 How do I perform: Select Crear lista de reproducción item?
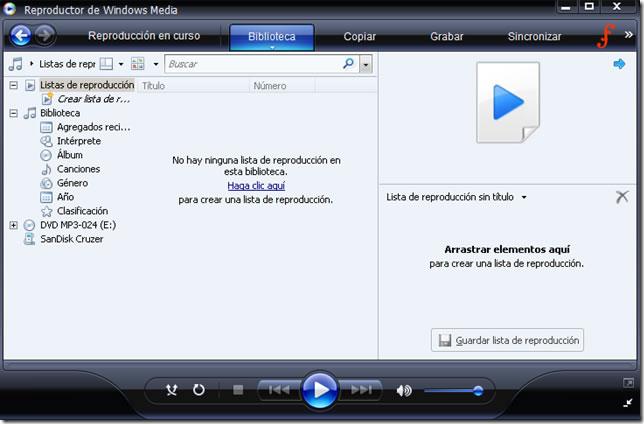pos(94,99)
